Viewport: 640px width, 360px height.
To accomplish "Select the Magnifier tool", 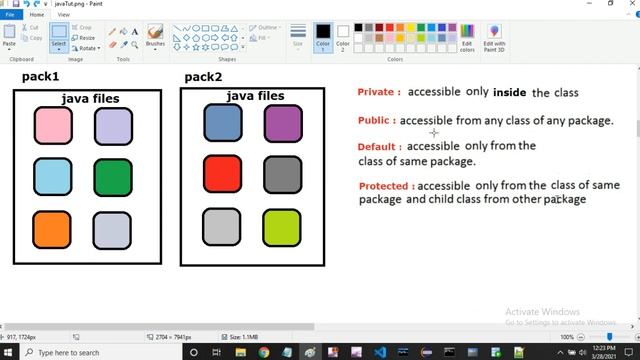I will point(135,44).
